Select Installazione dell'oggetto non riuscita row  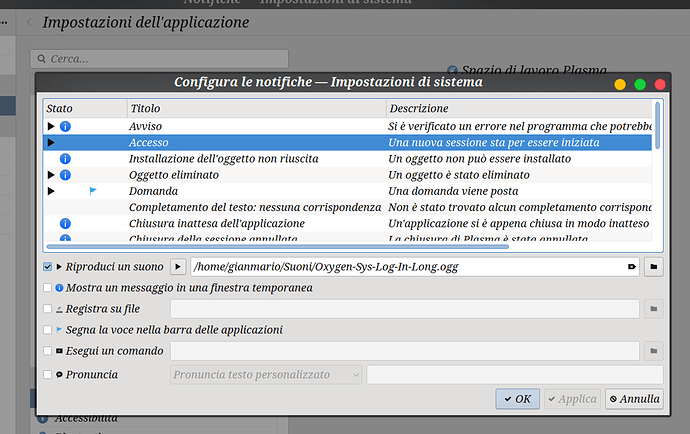coord(348,159)
